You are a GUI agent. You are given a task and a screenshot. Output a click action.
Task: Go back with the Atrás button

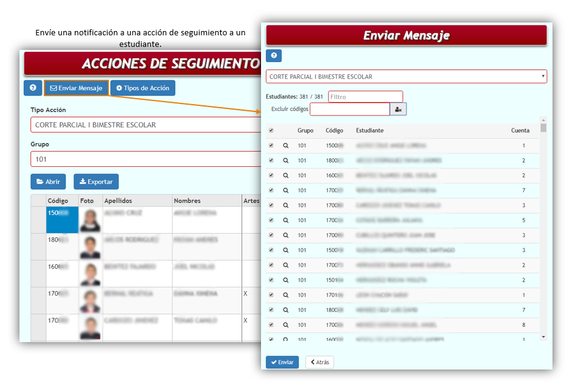[x=320, y=362]
